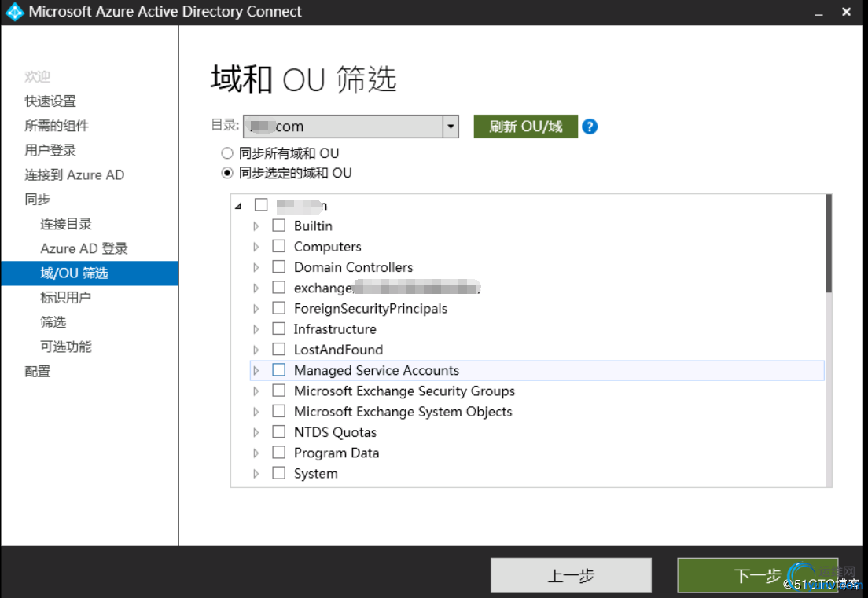Select the 同步 sidebar section

37,199
